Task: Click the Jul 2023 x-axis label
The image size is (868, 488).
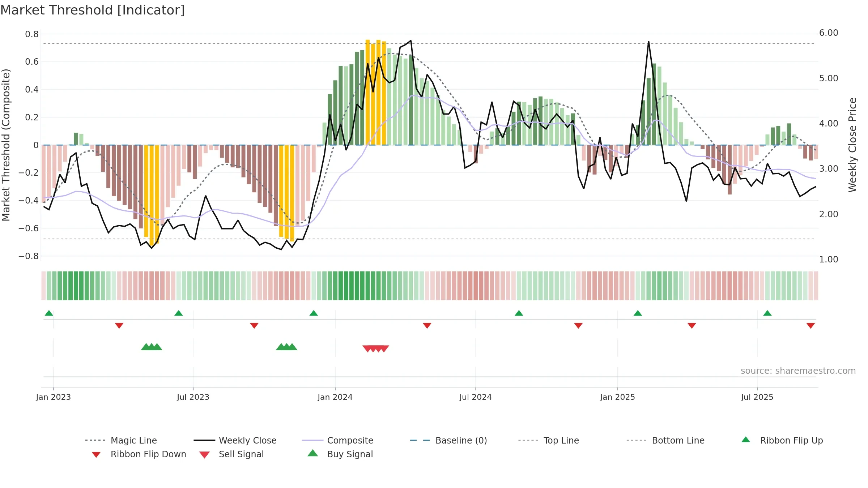Action: [x=193, y=397]
